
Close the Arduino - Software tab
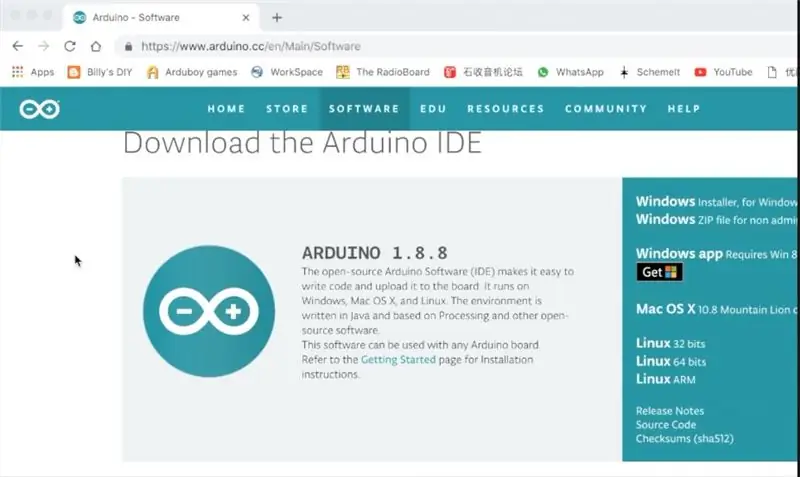(x=246, y=17)
